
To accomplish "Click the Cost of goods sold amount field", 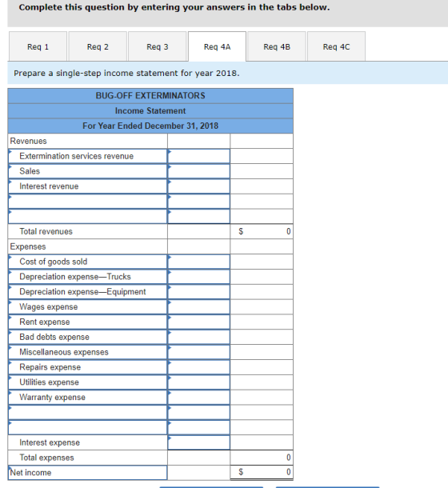I will [x=199, y=262].
